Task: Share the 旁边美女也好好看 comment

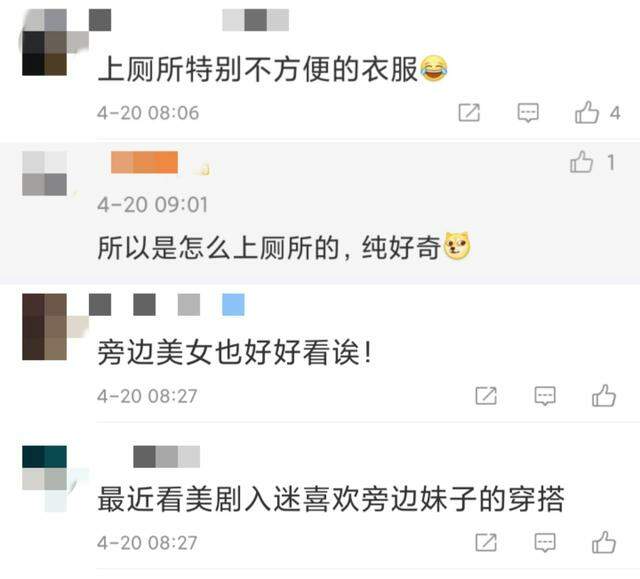Action: pyautogui.click(x=486, y=396)
